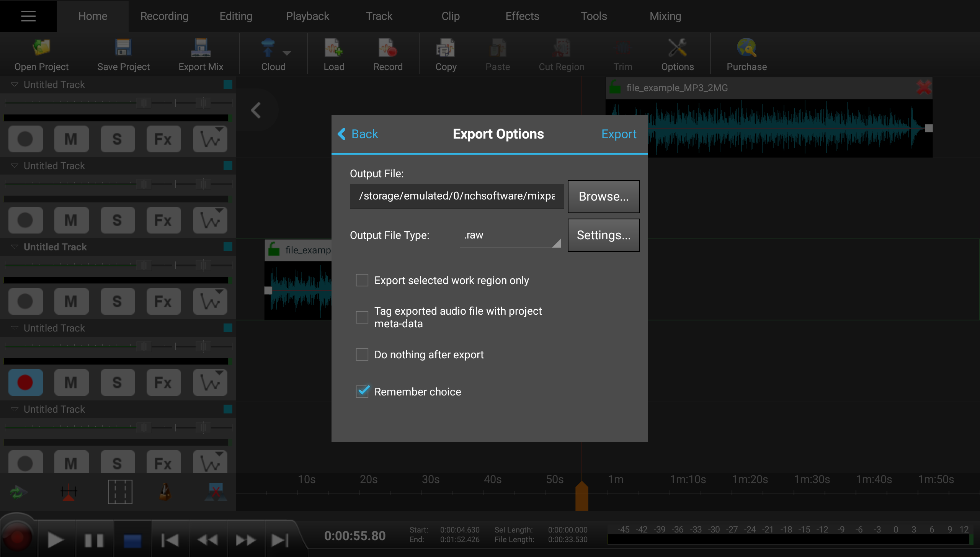Click the Browse... button
The image size is (980, 557).
pyautogui.click(x=603, y=196)
